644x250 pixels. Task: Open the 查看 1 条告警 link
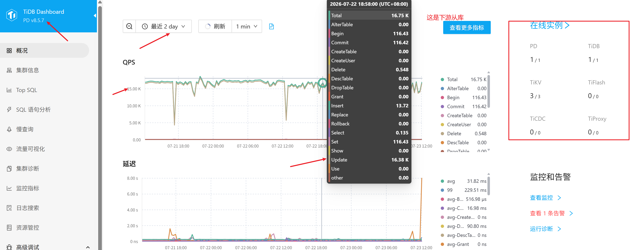pos(551,213)
